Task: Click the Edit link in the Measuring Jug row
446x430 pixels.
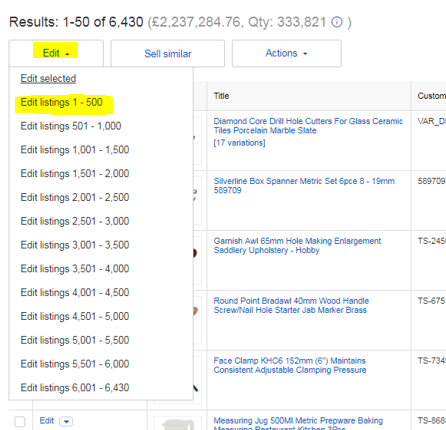Action: 47,421
